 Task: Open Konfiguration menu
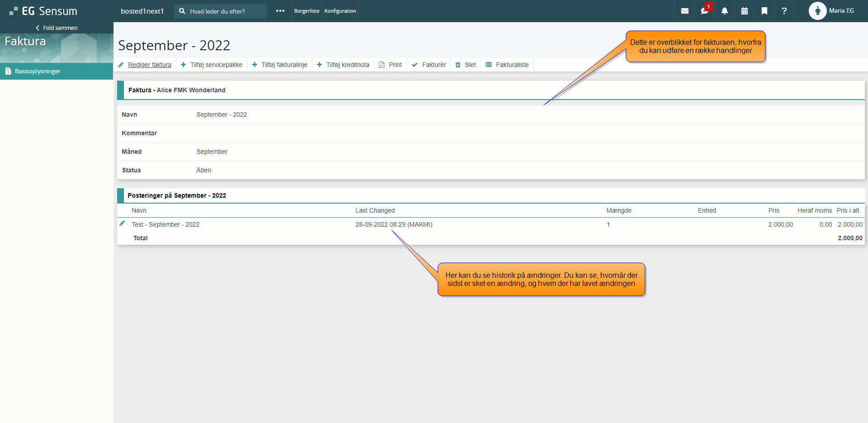tap(340, 11)
